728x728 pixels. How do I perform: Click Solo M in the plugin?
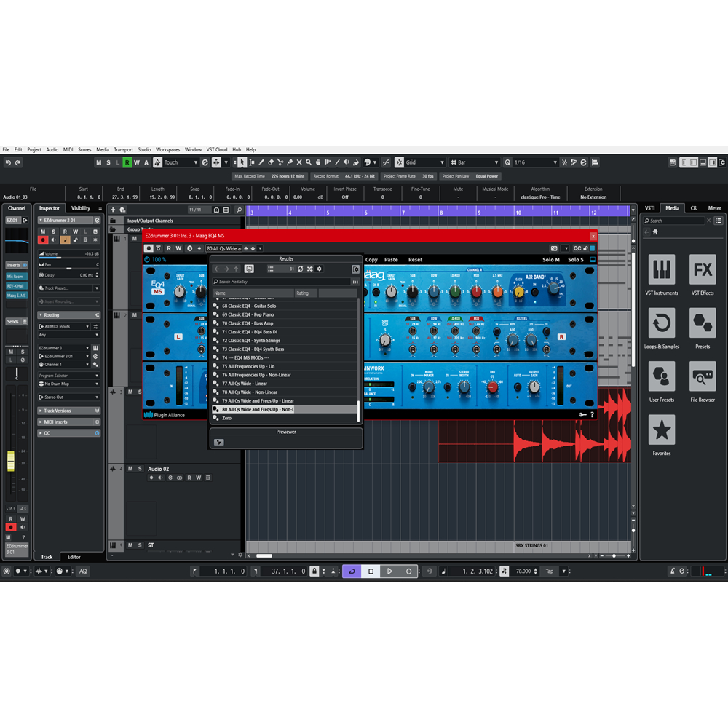pyautogui.click(x=551, y=260)
